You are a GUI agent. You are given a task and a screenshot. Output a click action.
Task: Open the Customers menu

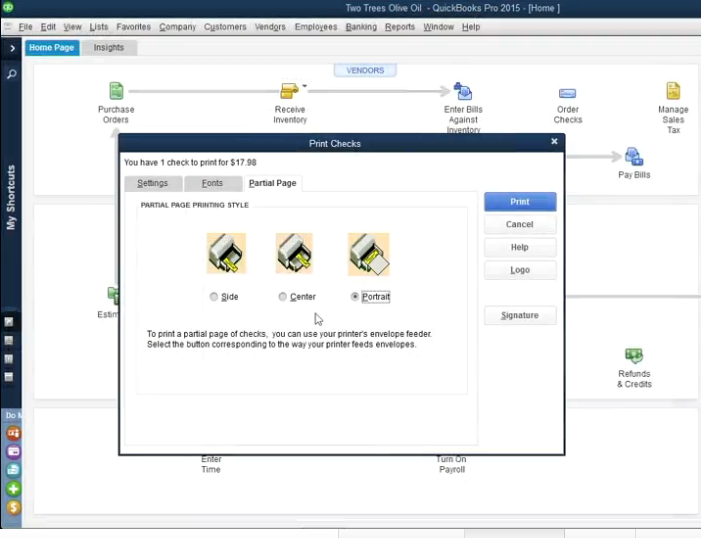click(x=225, y=27)
